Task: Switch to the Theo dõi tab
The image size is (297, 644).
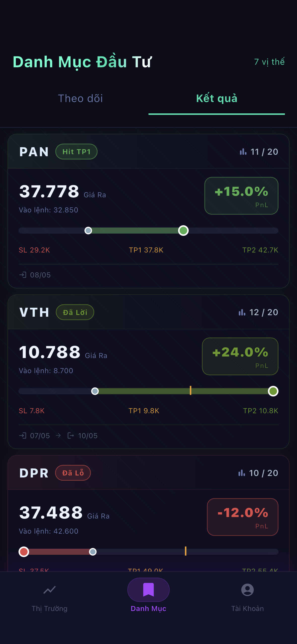Action: click(80, 99)
